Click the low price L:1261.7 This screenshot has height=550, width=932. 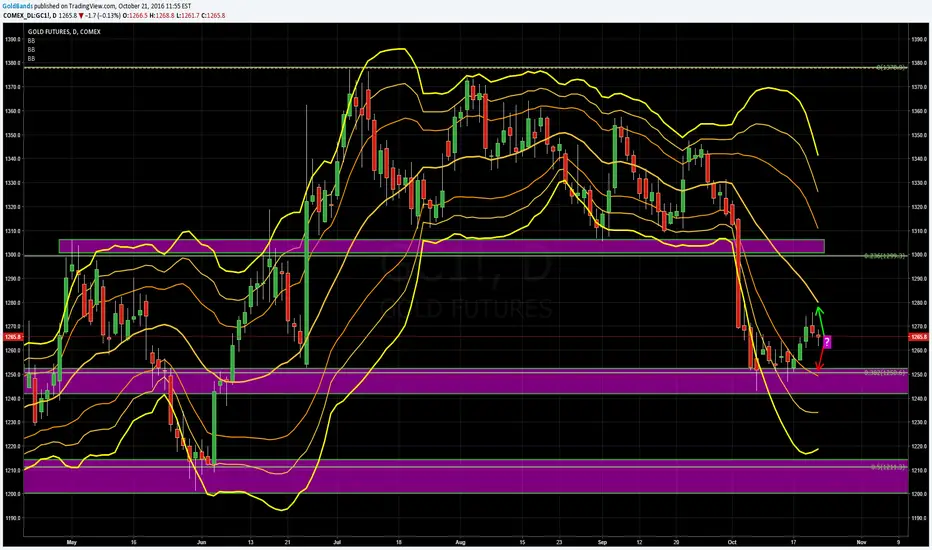click(x=188, y=15)
